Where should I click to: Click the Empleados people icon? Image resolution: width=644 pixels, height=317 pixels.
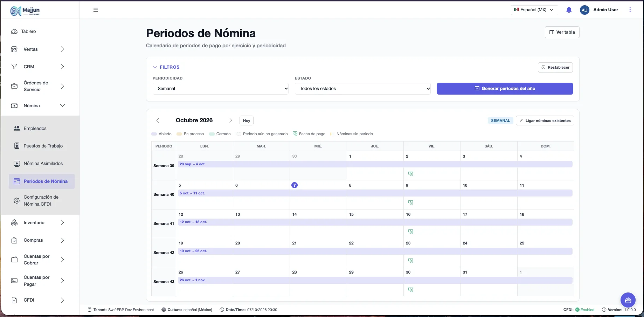(16, 128)
